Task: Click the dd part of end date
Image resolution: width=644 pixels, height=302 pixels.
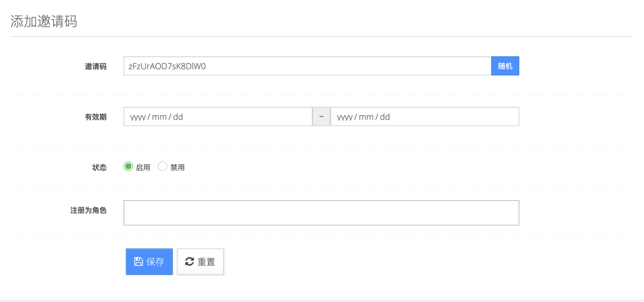Action: click(385, 117)
